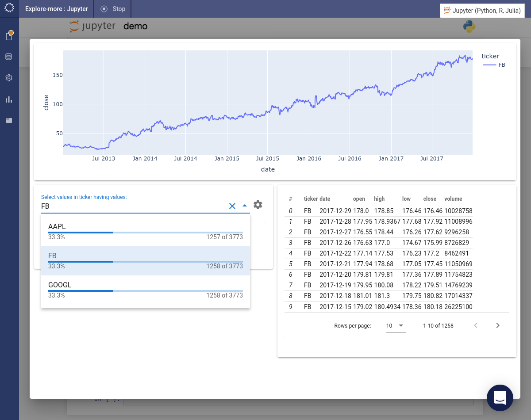This screenshot has width=531, height=420.
Task: Open ticker filter gear settings
Action: 258,205
